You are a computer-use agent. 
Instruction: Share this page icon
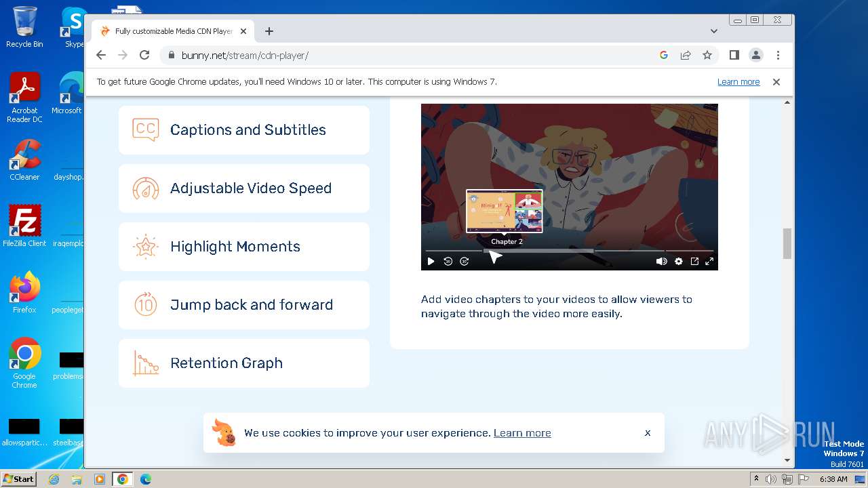(x=686, y=56)
